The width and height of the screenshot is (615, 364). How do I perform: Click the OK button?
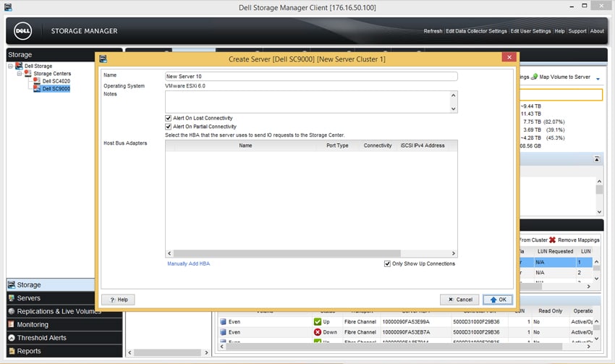coord(498,300)
